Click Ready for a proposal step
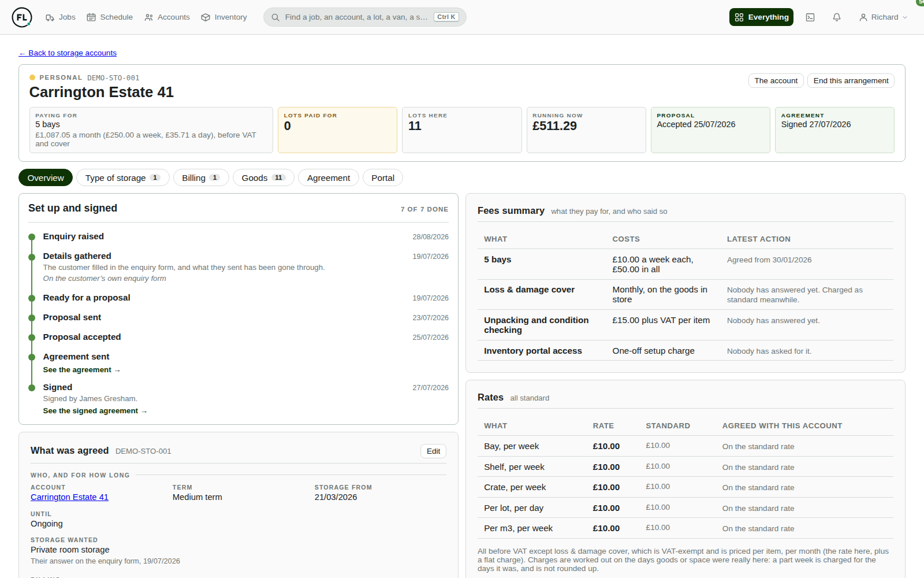Viewport: 924px width, 578px height. click(x=239, y=298)
